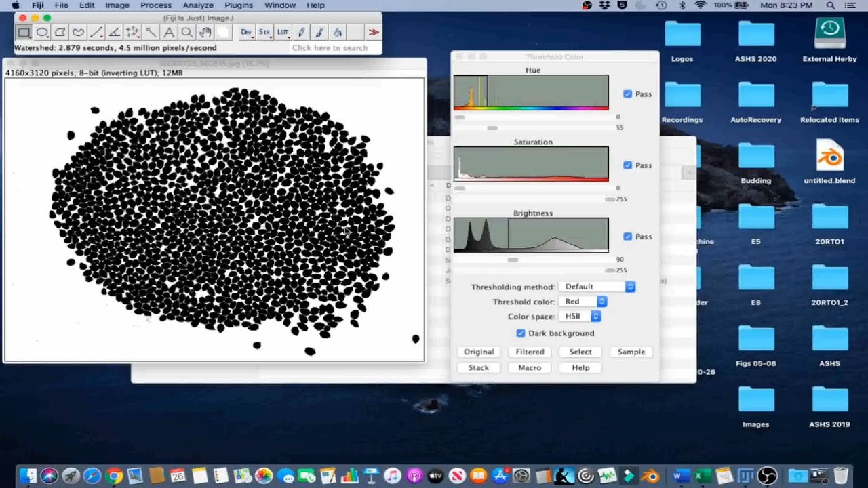Click the Stack button
The width and height of the screenshot is (868, 488).
pos(479,367)
